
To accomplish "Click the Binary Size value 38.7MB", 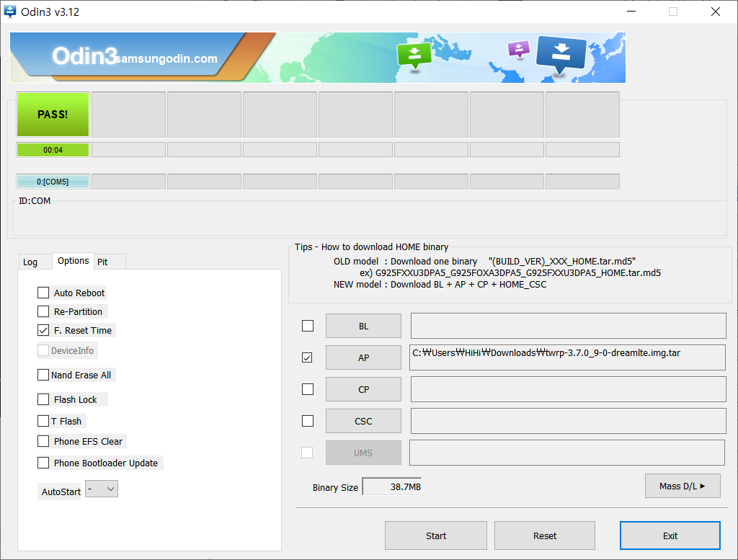I will point(393,486).
